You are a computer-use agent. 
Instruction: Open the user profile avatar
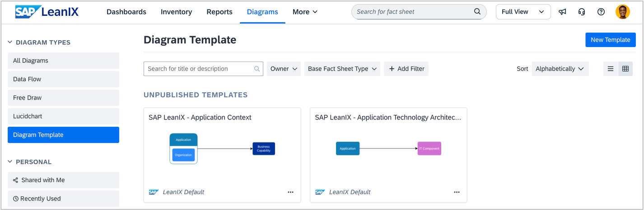[622, 12]
